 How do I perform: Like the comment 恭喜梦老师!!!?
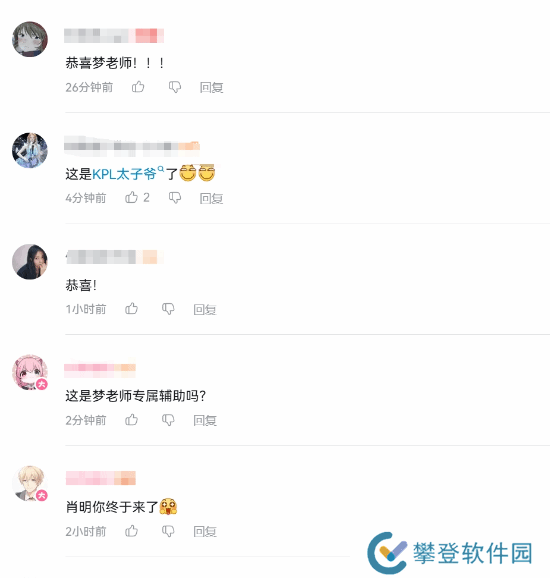138,87
